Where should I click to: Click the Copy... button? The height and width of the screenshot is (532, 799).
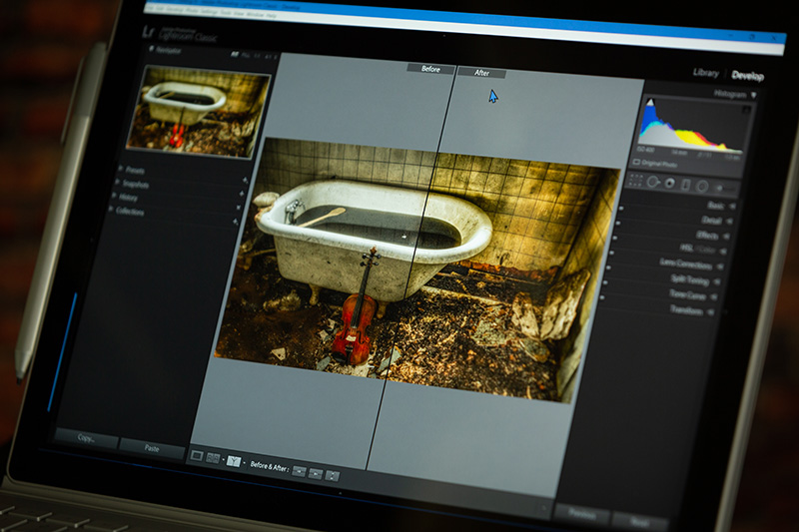[x=86, y=438]
